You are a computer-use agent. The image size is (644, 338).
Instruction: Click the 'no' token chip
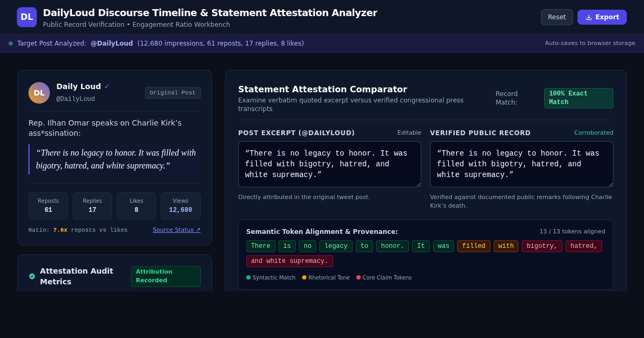[x=308, y=246]
